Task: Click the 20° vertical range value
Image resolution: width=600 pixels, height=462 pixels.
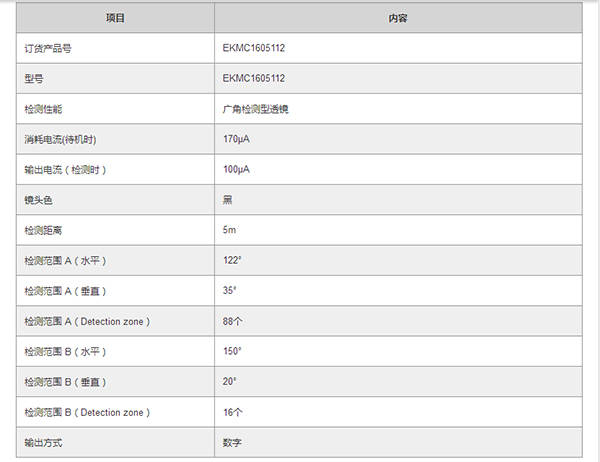Action: point(230,382)
